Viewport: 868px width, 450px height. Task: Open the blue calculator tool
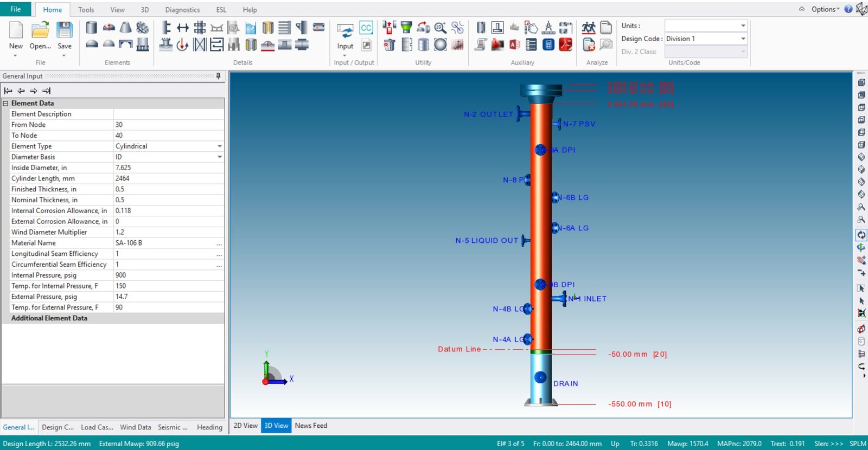point(548,44)
